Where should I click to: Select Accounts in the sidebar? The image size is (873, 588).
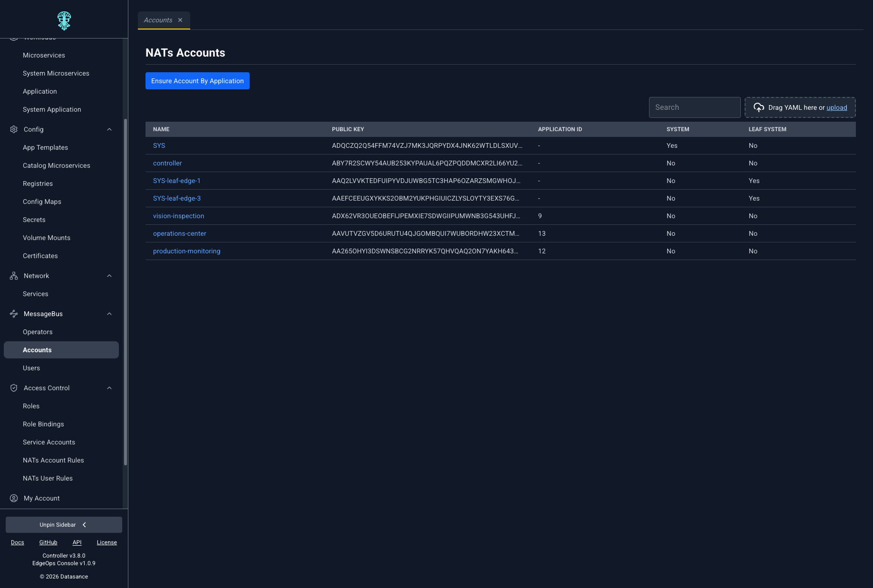pos(61,350)
